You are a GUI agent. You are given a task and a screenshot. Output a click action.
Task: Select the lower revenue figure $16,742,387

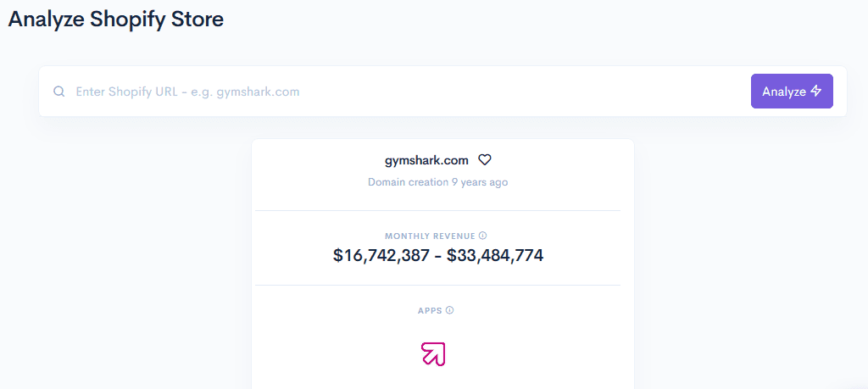381,255
